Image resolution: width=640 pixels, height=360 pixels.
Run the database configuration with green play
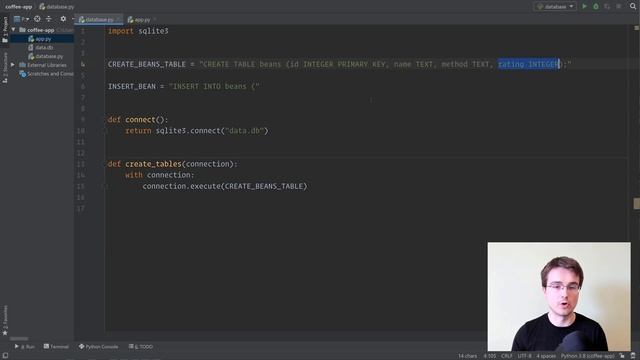click(x=584, y=7)
